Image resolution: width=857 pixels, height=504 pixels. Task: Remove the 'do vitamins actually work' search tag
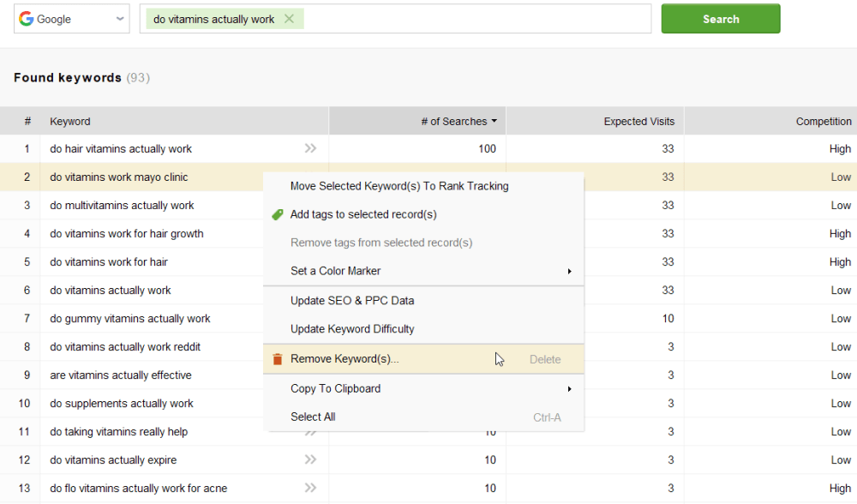[x=289, y=19]
